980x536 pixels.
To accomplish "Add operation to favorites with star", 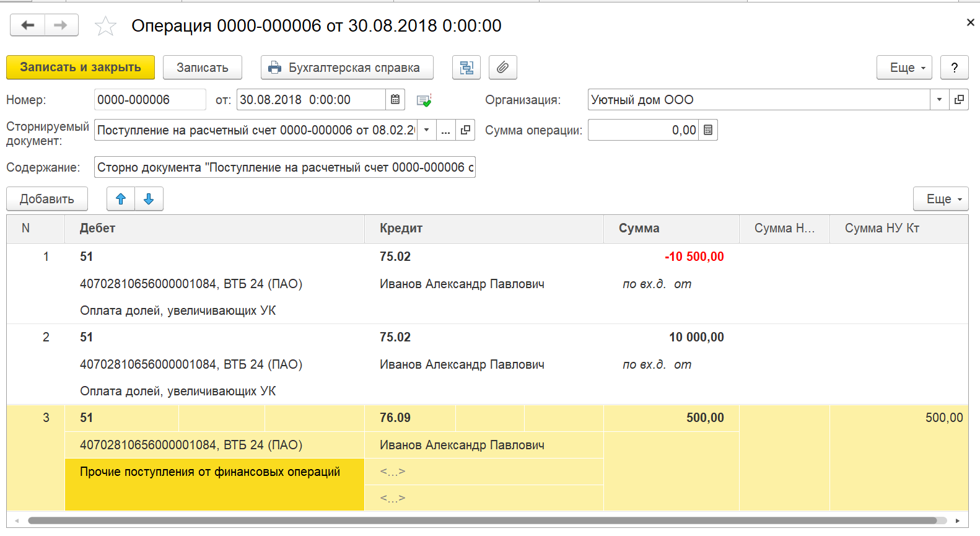I will pyautogui.click(x=105, y=26).
